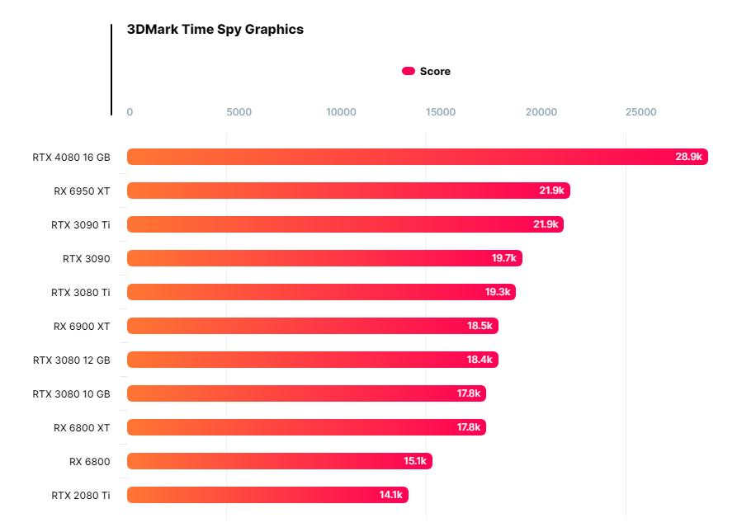Click the pink Score legend swatch

(408, 72)
